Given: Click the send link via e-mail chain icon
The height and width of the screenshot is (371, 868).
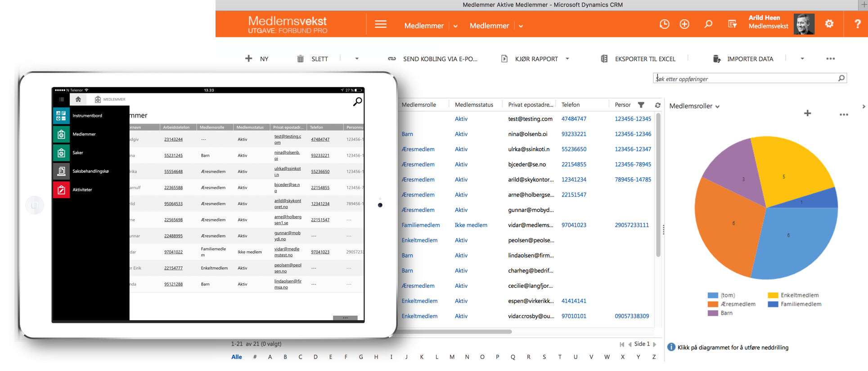Looking at the screenshot, I should (x=392, y=59).
